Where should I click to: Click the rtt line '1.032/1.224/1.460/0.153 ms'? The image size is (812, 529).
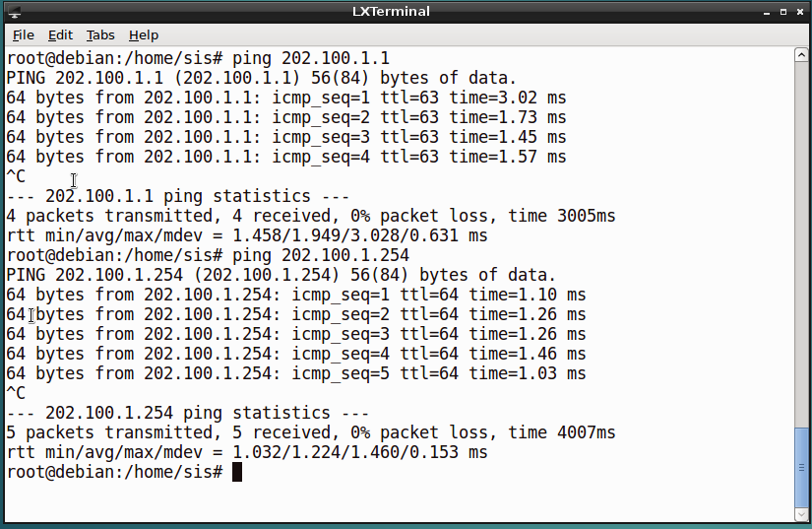point(247,452)
